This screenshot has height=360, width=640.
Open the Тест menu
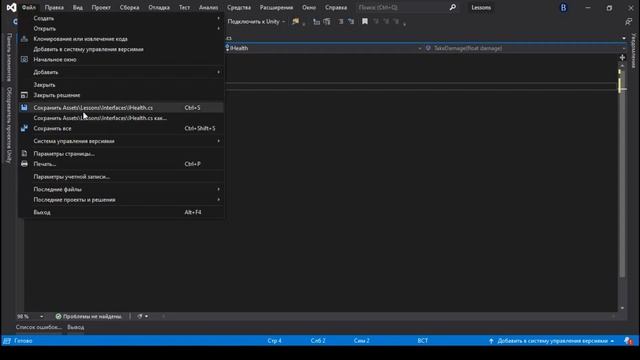tap(184, 7)
